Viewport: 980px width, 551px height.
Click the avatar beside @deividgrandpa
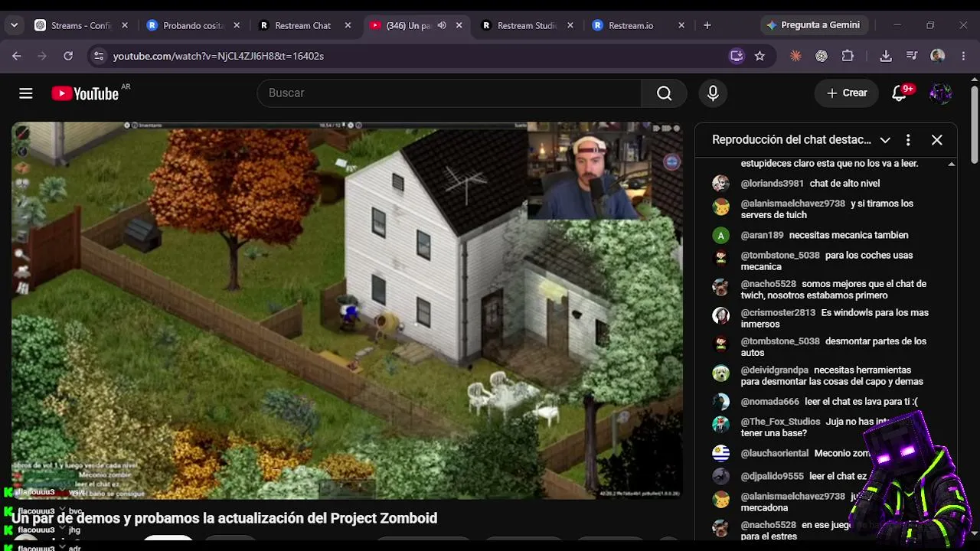point(720,373)
